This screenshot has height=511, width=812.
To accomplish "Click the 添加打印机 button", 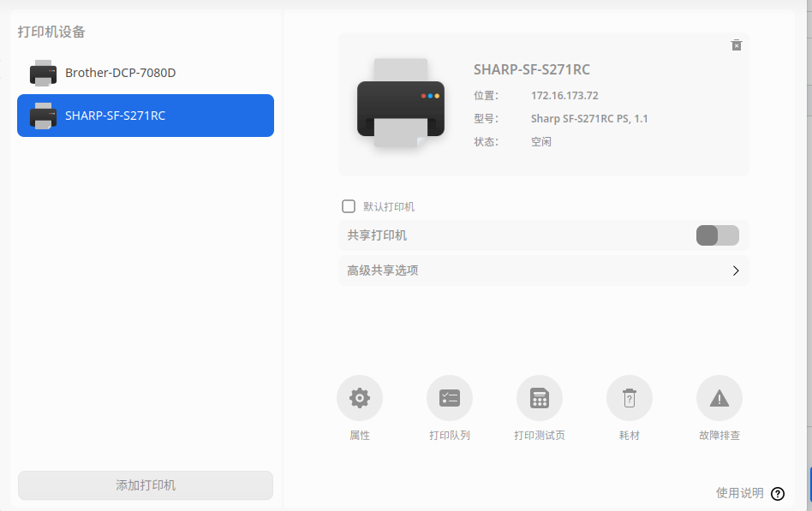I will (x=146, y=485).
